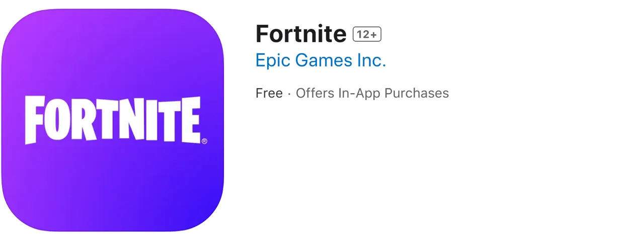The width and height of the screenshot is (644, 240).
Task: Click the dot separator after Free
Action: [289, 94]
